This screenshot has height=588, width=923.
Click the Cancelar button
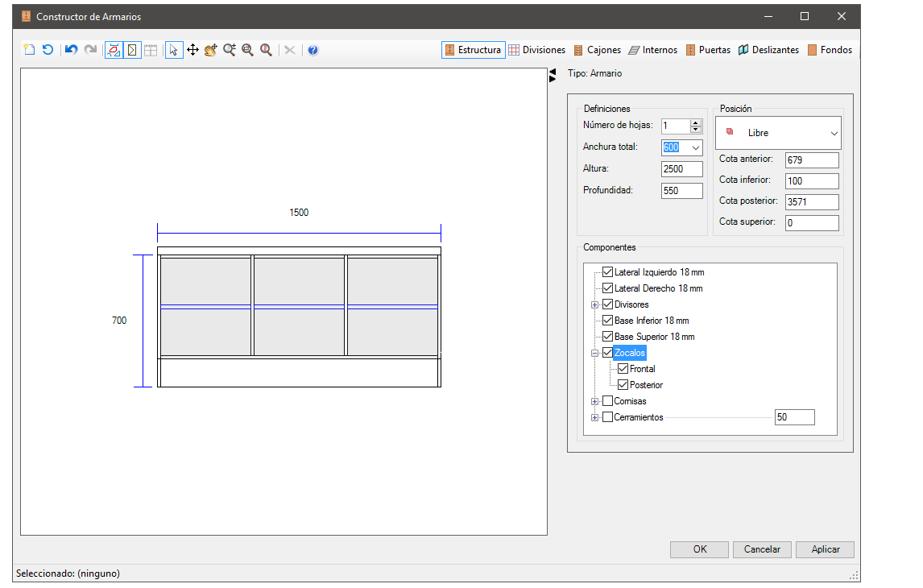(x=762, y=549)
